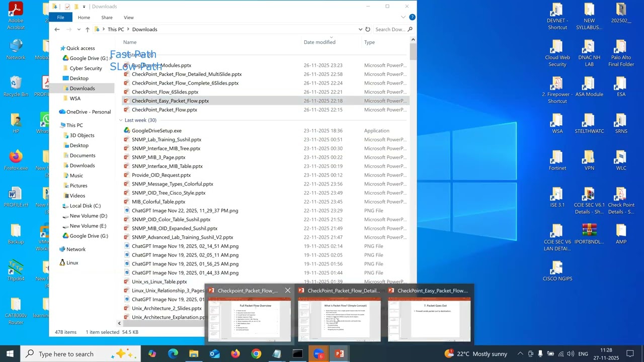644x362 pixels.
Task: Select ISE 3.1 desktop folder
Action: [x=557, y=197]
